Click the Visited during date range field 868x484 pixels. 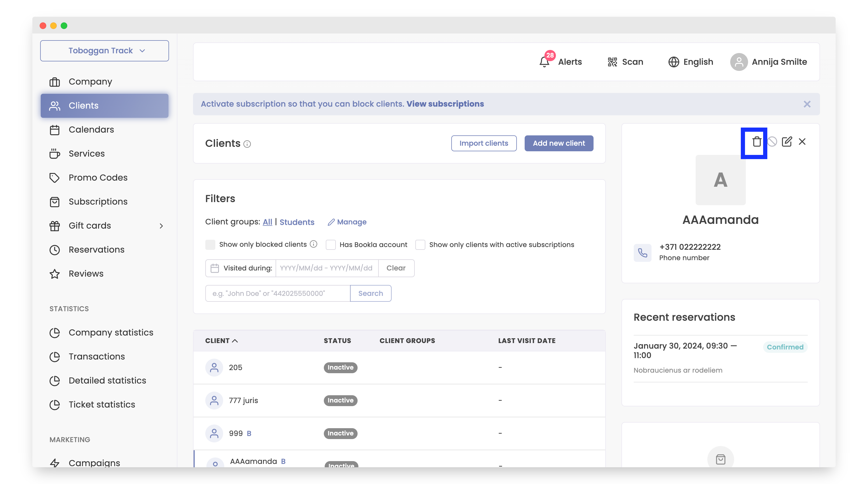pos(326,268)
